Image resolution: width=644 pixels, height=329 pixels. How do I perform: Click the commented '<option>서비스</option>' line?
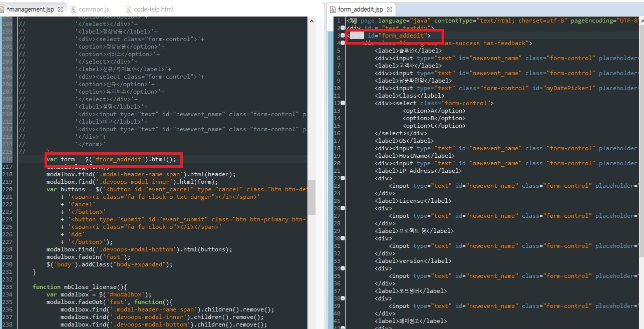coord(117,54)
